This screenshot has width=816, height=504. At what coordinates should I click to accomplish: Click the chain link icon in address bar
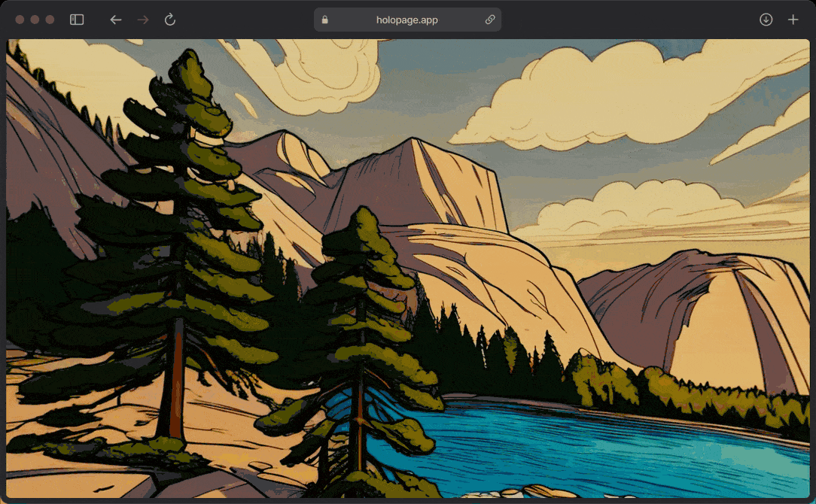click(490, 20)
